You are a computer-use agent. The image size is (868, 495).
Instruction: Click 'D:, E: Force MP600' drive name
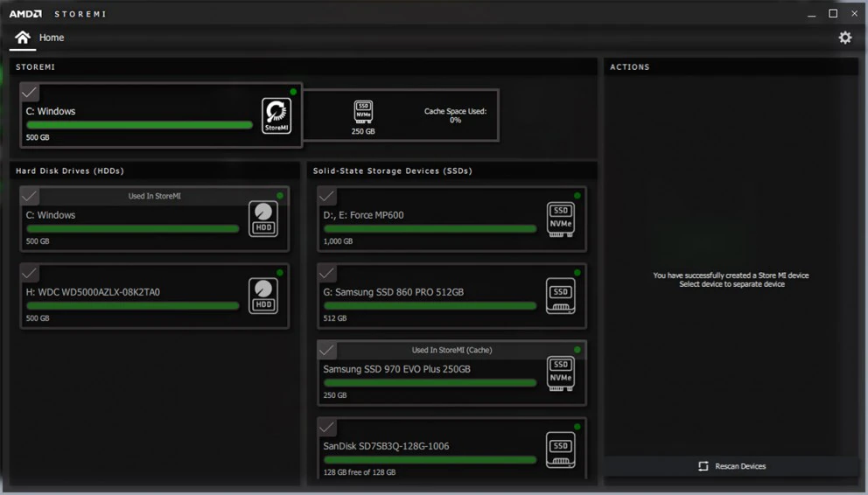(363, 215)
